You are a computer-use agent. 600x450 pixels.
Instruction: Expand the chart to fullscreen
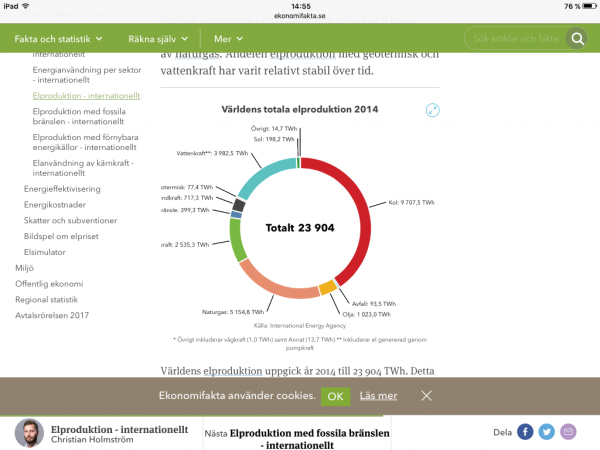click(433, 110)
